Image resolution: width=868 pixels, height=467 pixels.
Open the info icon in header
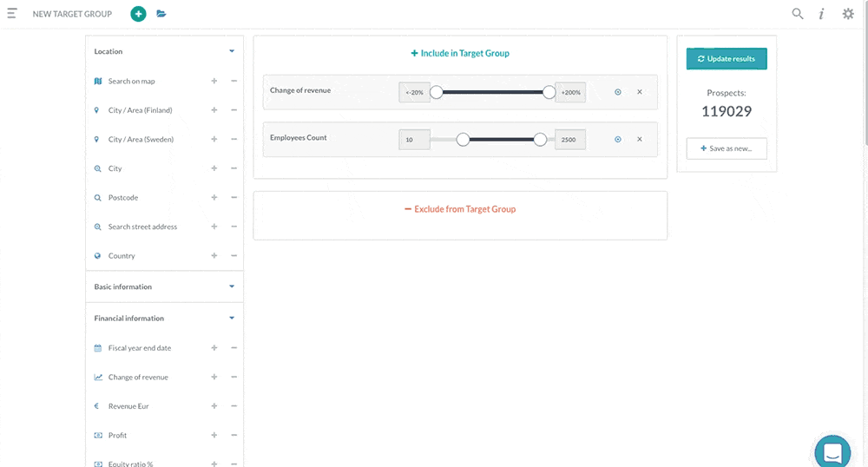821,14
